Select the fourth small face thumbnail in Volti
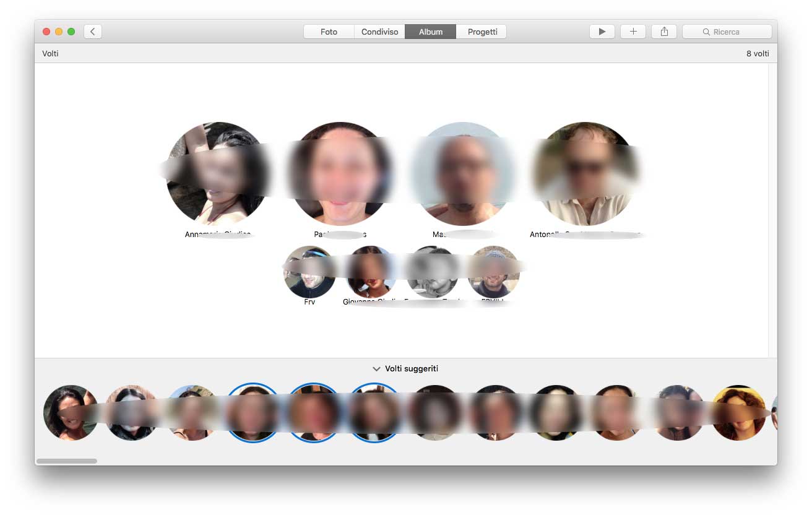 coord(493,272)
